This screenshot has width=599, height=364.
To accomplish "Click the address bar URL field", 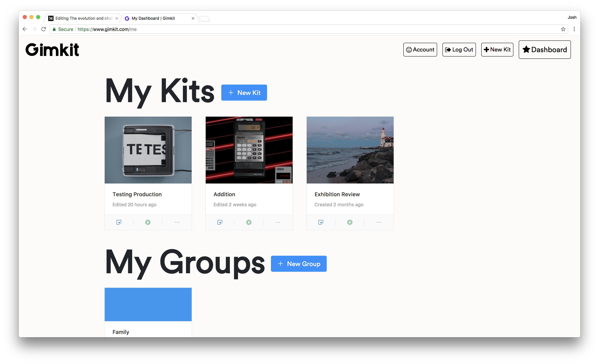I will (309, 29).
